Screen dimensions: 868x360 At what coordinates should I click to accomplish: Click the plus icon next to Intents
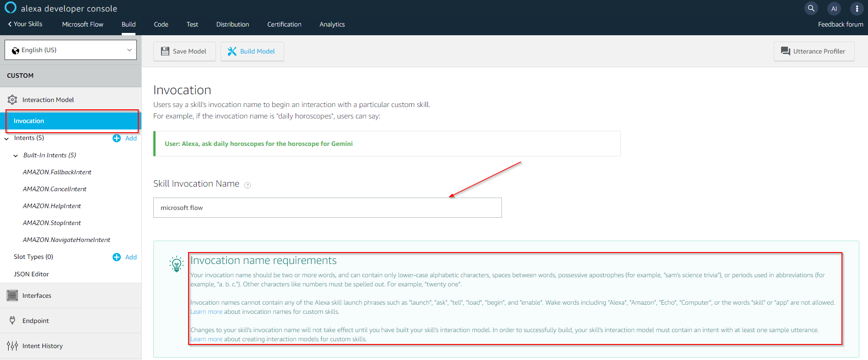117,138
